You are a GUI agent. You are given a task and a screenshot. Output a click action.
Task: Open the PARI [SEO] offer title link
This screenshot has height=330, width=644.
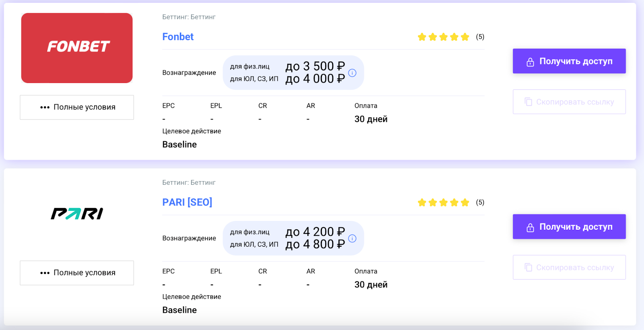tap(187, 202)
